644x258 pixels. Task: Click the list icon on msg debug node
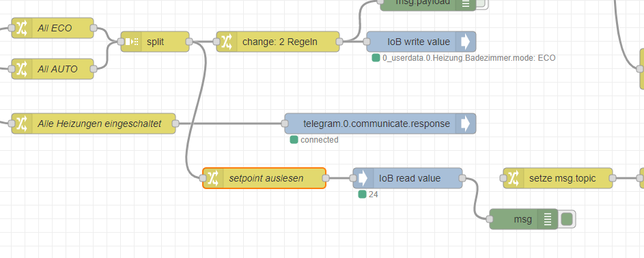548,219
